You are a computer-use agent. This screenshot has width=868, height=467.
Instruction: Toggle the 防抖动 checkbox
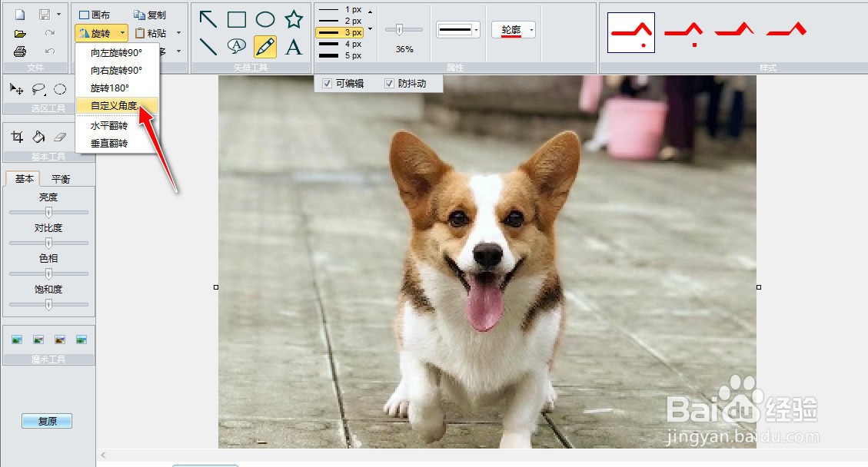coord(389,84)
